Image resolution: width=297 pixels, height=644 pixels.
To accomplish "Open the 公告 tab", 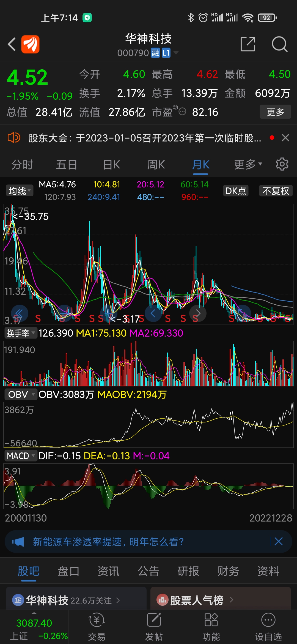I will click(148, 571).
